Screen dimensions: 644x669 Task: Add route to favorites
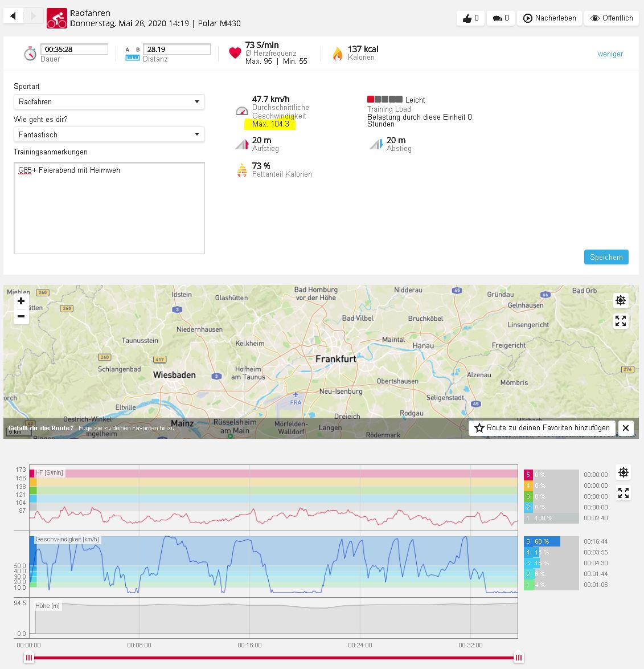tap(542, 428)
